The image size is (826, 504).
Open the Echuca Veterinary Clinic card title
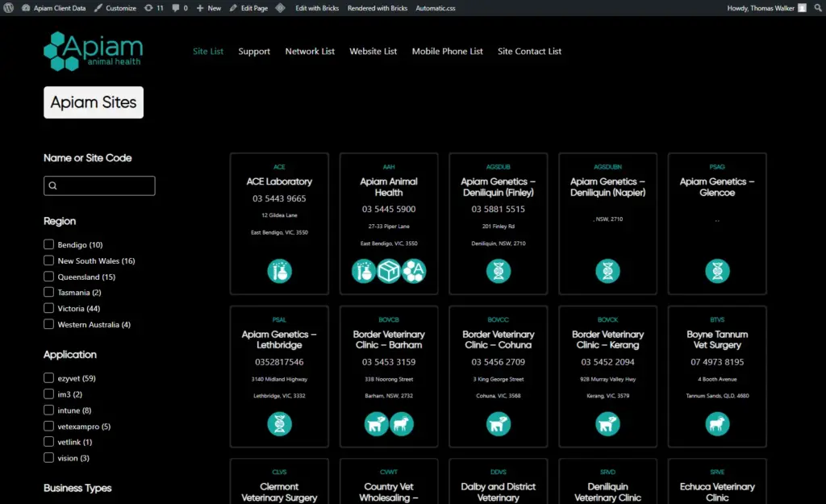coord(717,492)
